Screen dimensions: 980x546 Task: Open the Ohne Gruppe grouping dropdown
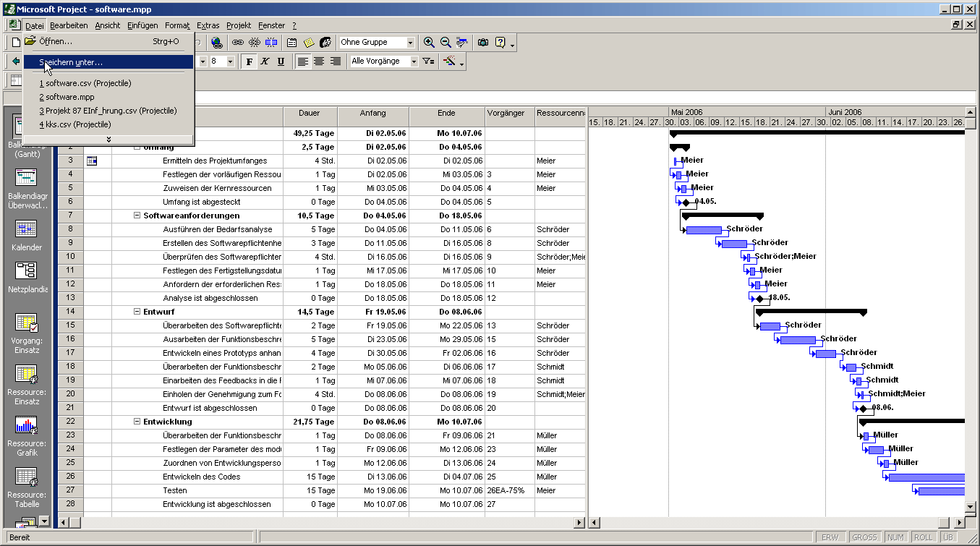coord(410,43)
